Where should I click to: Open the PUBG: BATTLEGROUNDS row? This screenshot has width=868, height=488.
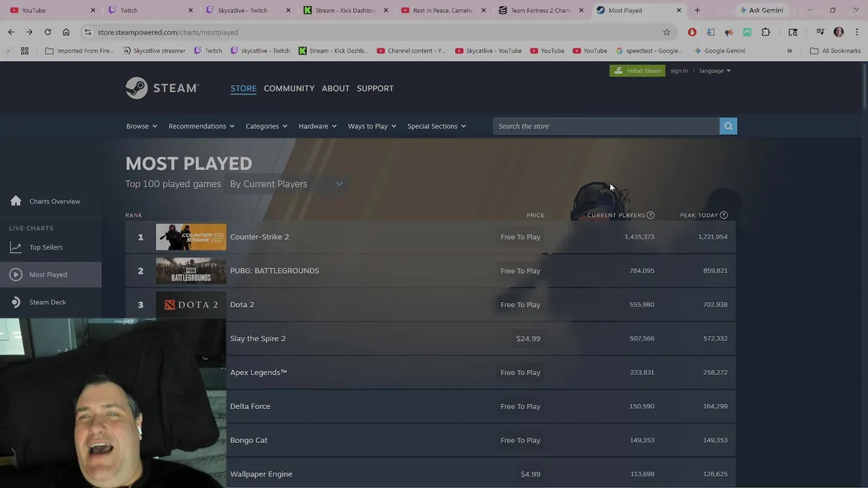coord(431,270)
